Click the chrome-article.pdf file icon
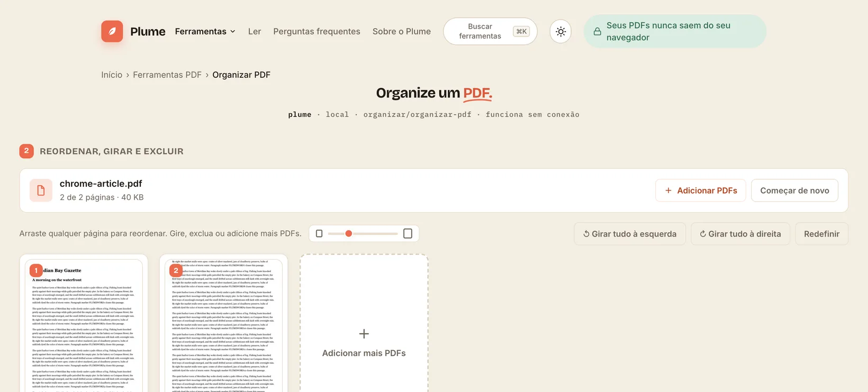Image resolution: width=868 pixels, height=392 pixels. click(41, 190)
